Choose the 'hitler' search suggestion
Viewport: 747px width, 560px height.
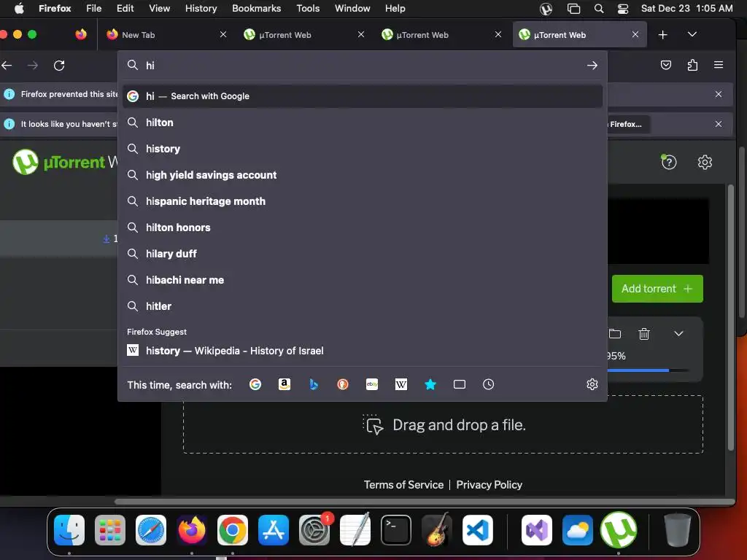click(x=363, y=306)
